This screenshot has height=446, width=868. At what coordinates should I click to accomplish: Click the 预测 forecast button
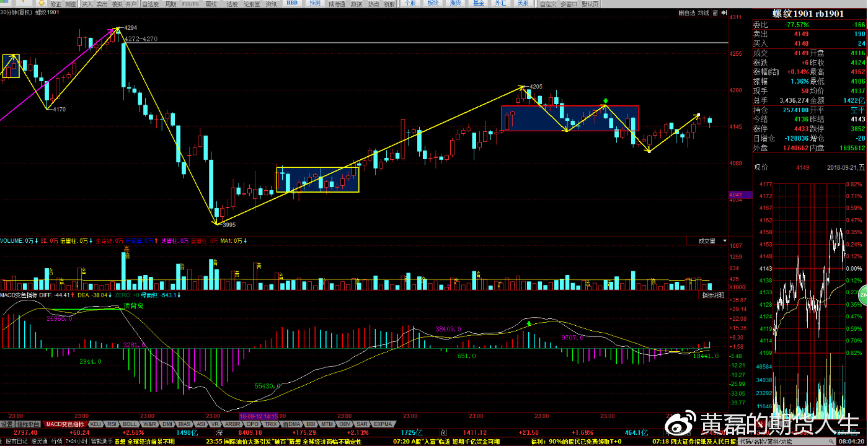(x=315, y=4)
